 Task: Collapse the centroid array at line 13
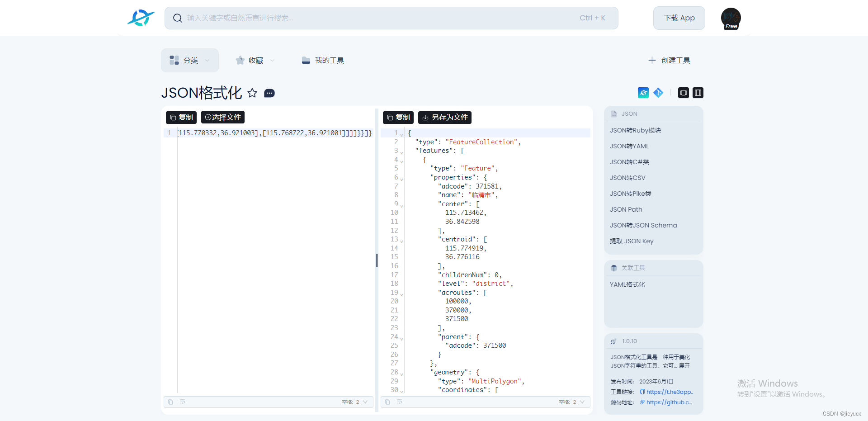pos(401,241)
